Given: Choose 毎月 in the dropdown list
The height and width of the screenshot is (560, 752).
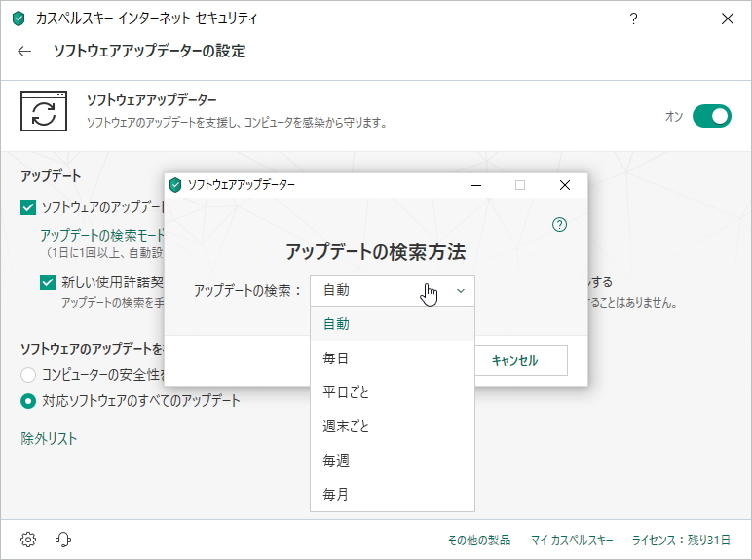Looking at the screenshot, I should coord(393,494).
